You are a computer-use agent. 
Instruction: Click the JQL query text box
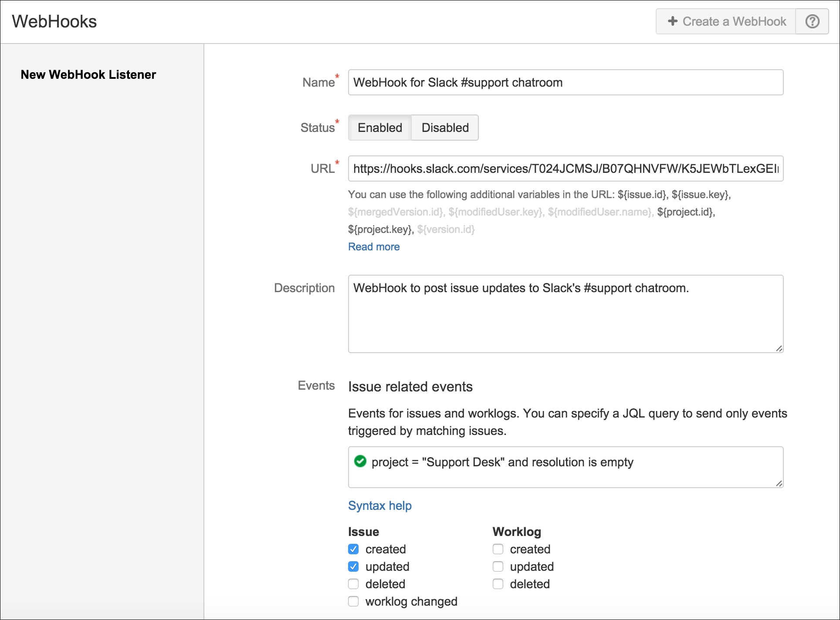pyautogui.click(x=566, y=467)
